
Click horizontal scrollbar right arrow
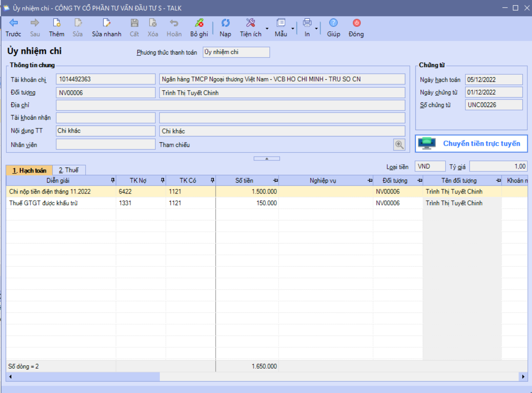(523, 377)
